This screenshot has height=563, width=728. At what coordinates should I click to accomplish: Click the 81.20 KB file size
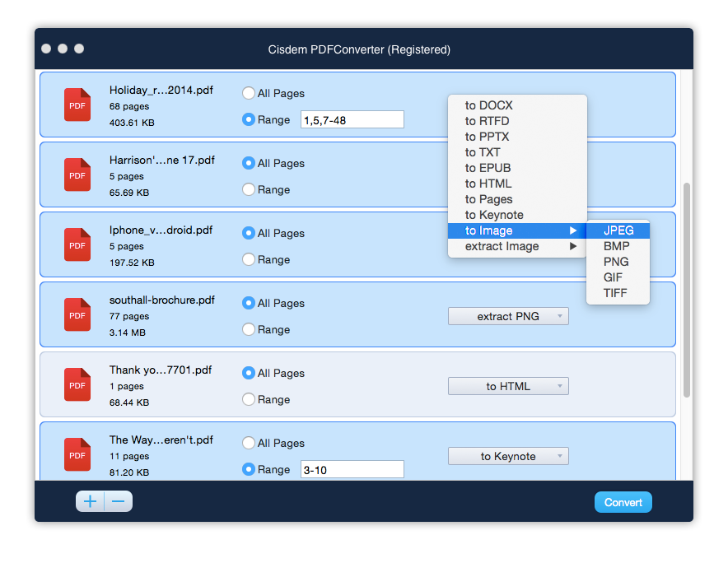pos(129,472)
